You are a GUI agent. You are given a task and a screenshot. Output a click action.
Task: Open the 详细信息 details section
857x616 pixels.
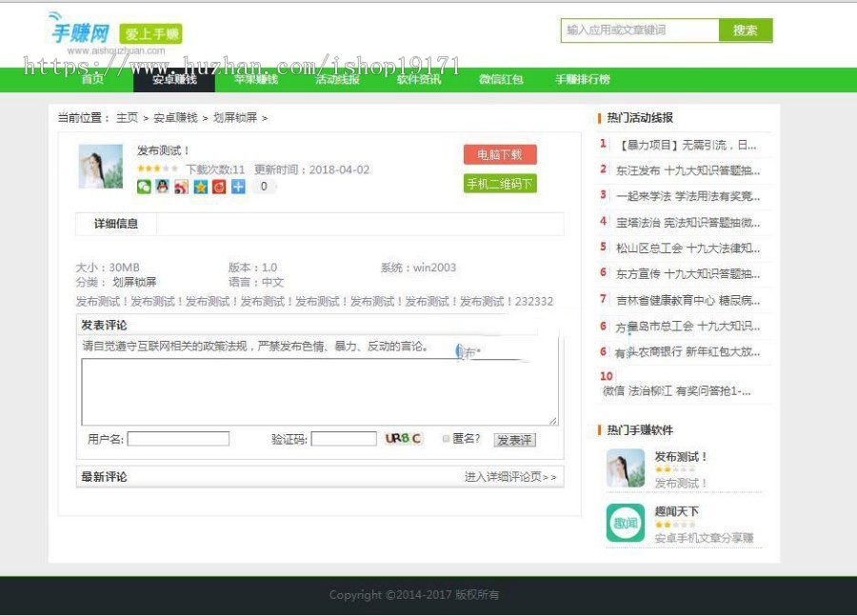tap(114, 225)
